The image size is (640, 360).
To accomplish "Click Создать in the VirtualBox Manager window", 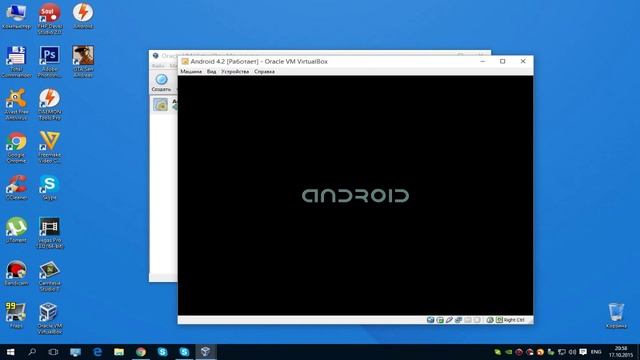I will 161,82.
